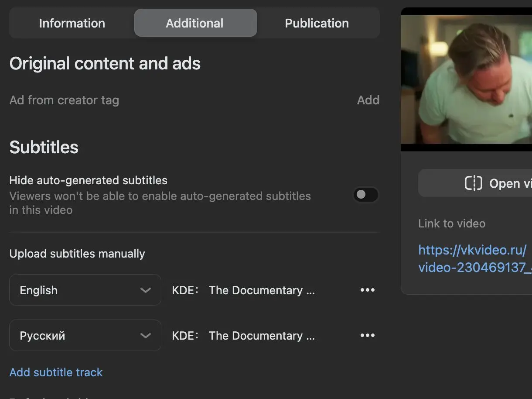Image resolution: width=532 pixels, height=399 pixels.
Task: Click Hide auto-generated subtitles label
Action: pyautogui.click(x=89, y=180)
